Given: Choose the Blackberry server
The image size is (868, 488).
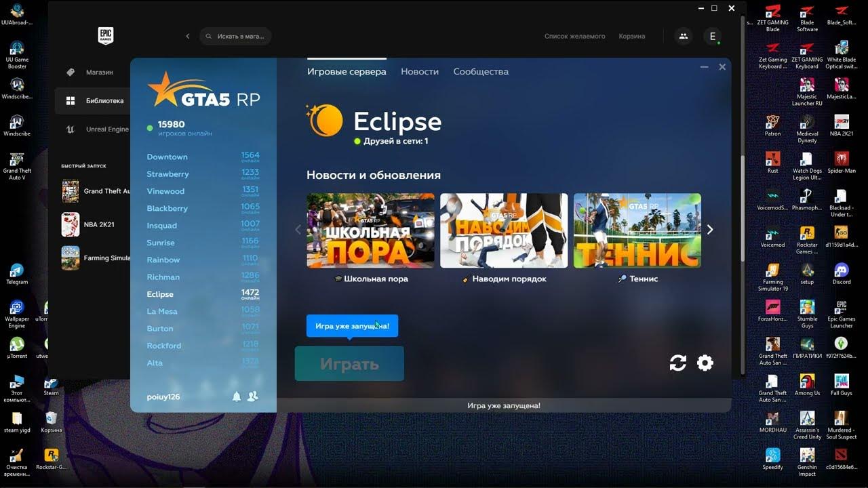Looking at the screenshot, I should tap(203, 208).
